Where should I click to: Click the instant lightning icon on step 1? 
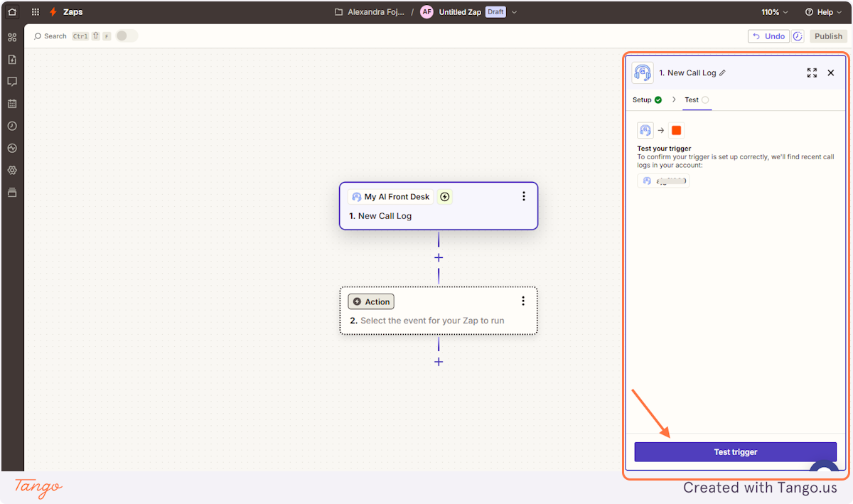coord(445,197)
